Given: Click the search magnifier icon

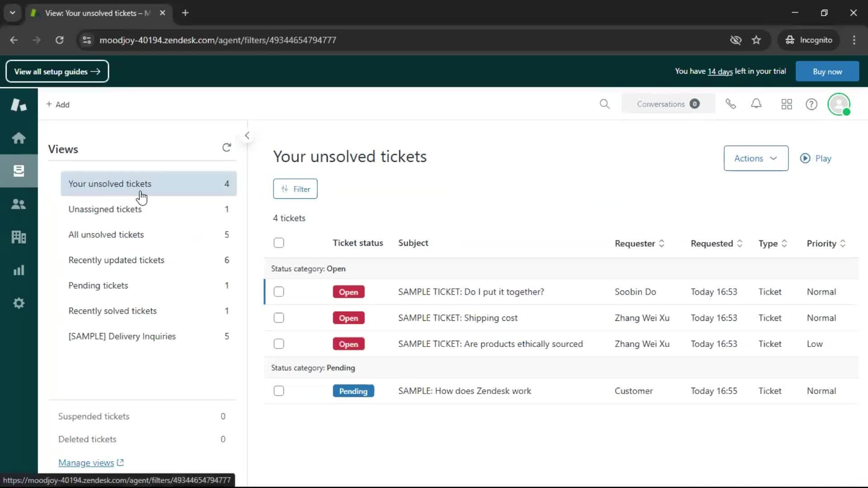Looking at the screenshot, I should tap(604, 104).
